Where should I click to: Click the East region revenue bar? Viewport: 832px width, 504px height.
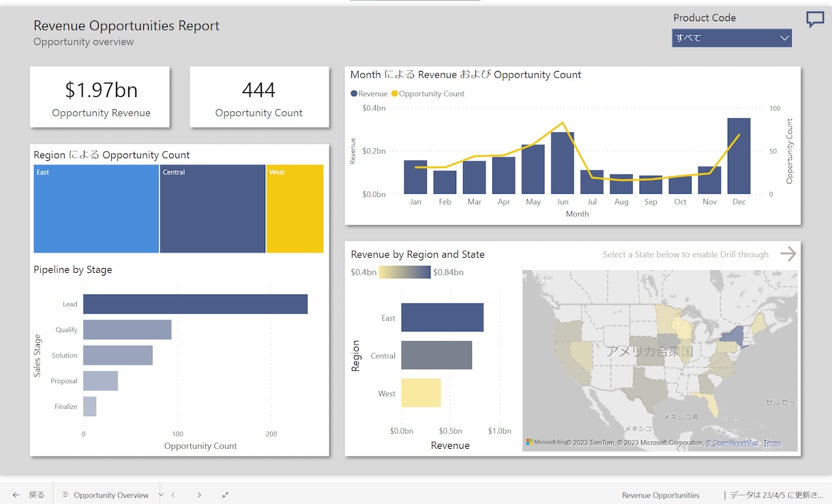(x=443, y=318)
